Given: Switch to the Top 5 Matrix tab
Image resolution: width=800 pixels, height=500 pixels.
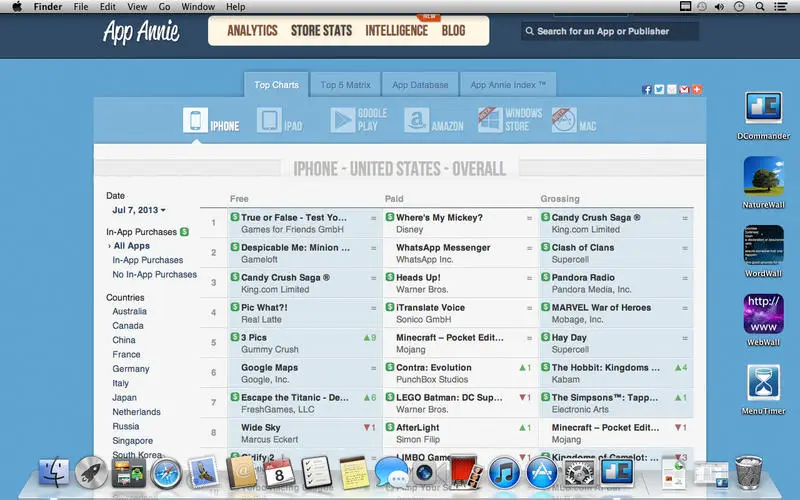Looking at the screenshot, I should 345,85.
